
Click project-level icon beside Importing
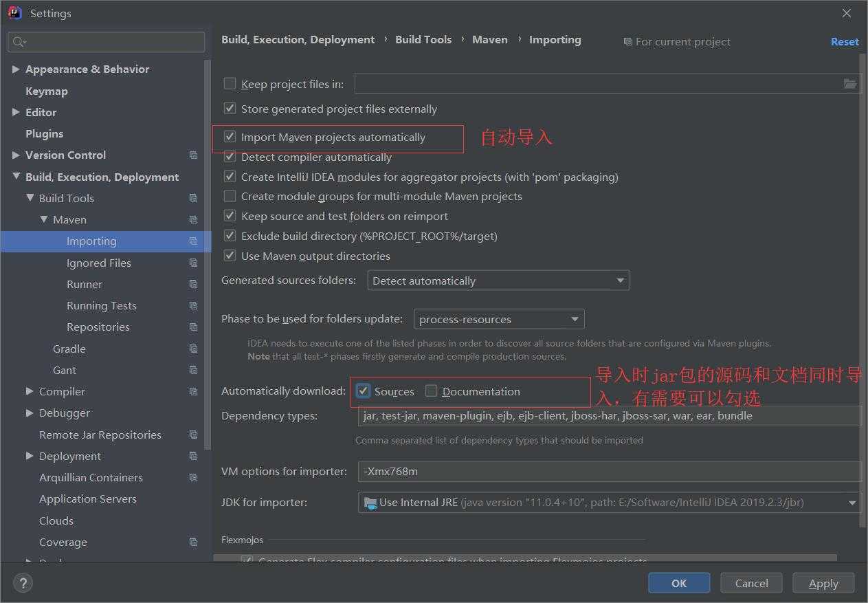point(193,241)
